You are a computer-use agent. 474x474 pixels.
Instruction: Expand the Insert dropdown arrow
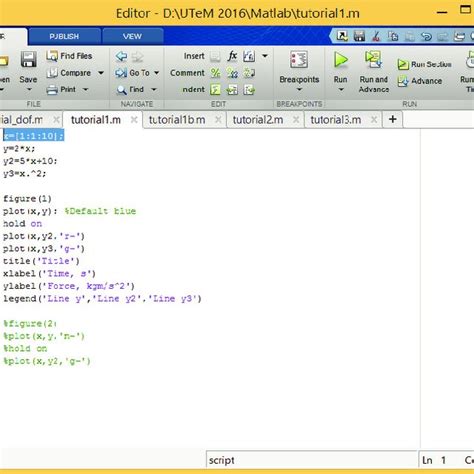(x=265, y=56)
